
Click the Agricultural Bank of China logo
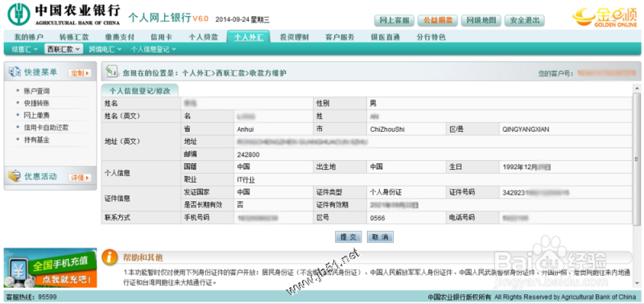click(64, 14)
